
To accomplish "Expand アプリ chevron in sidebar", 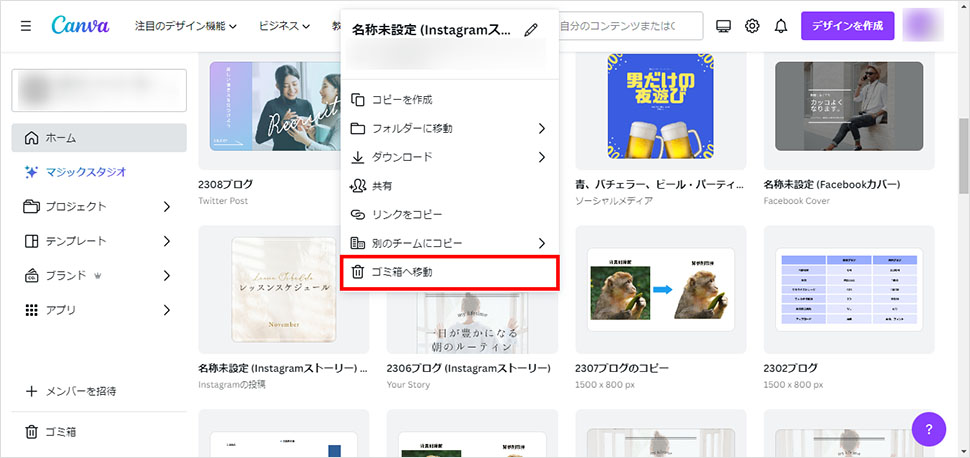I will [166, 310].
